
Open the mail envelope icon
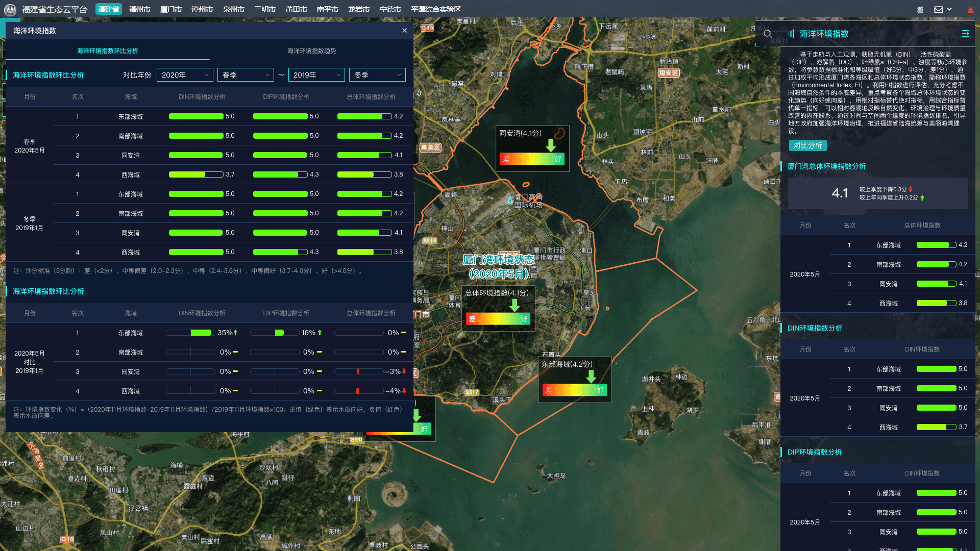tap(938, 9)
